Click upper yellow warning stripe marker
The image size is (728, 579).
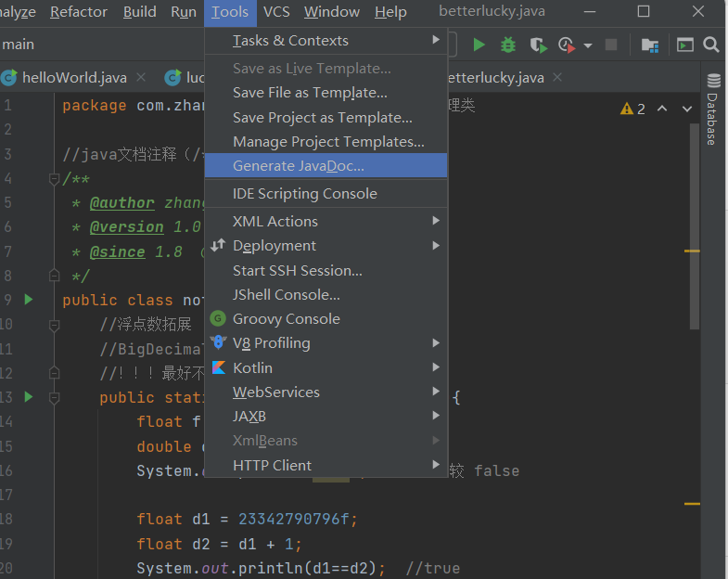click(692, 251)
